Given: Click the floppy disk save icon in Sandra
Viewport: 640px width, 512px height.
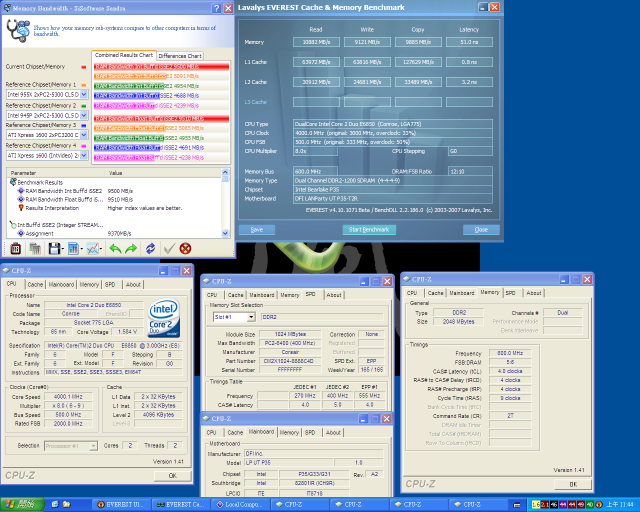Looking at the screenshot, I should click(54, 248).
